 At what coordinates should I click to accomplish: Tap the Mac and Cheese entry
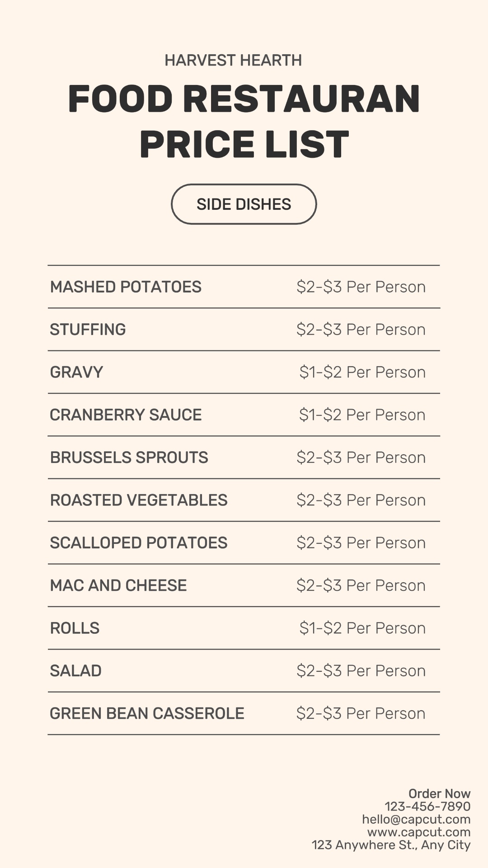coord(118,585)
